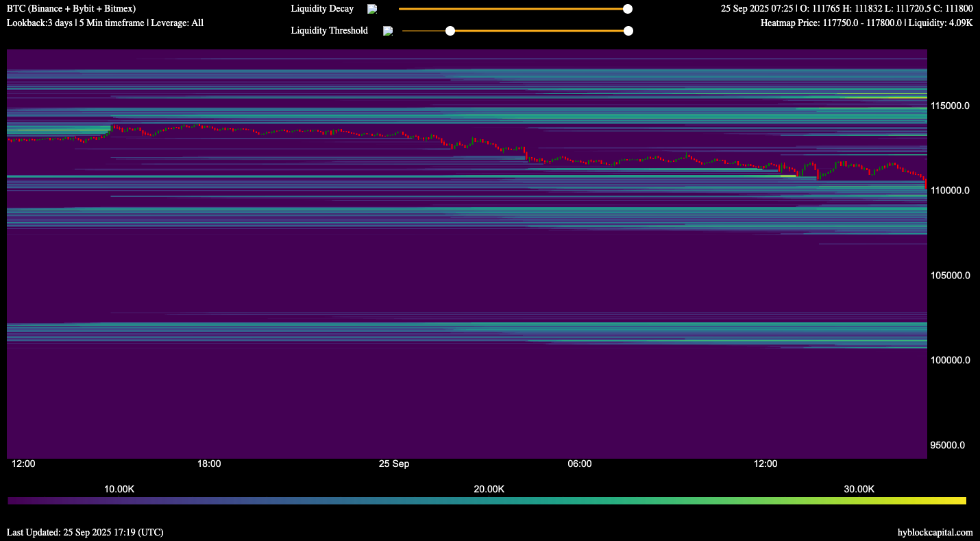Click the 25 Sep label on the time axis
Screen dimensions: 980x541
click(x=394, y=464)
